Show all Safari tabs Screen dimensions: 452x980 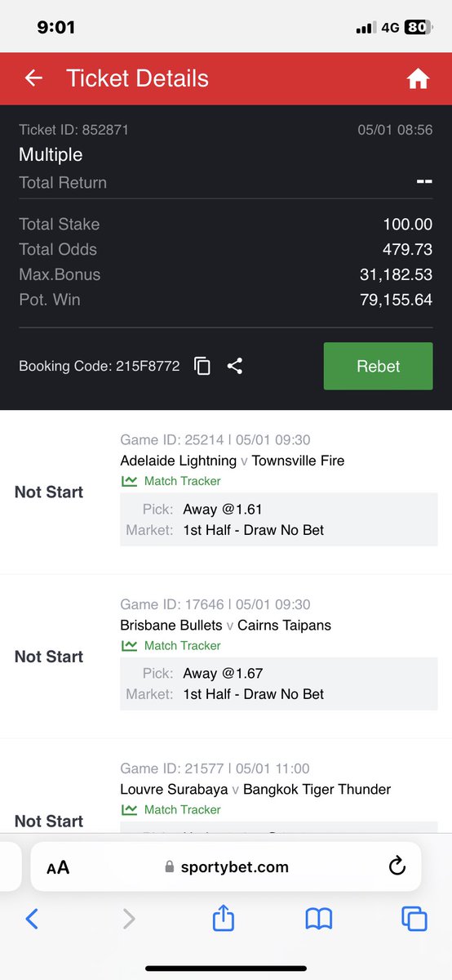pos(414,920)
